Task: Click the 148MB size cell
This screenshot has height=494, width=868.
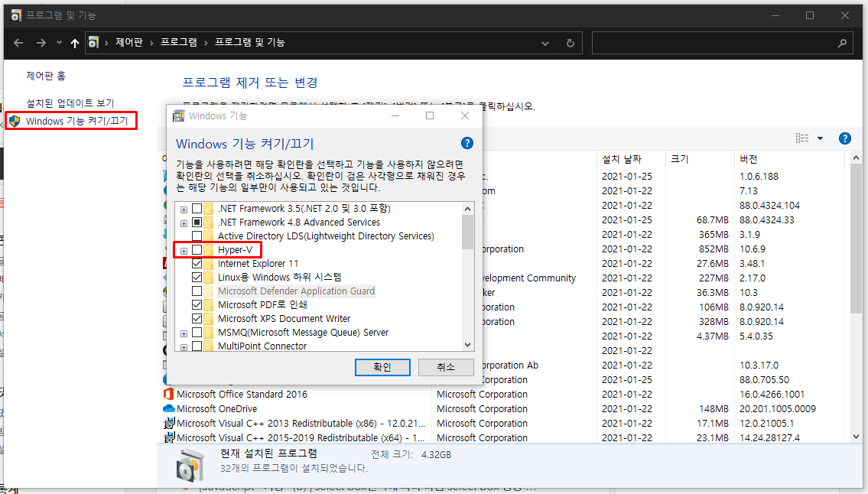Action: 714,408
